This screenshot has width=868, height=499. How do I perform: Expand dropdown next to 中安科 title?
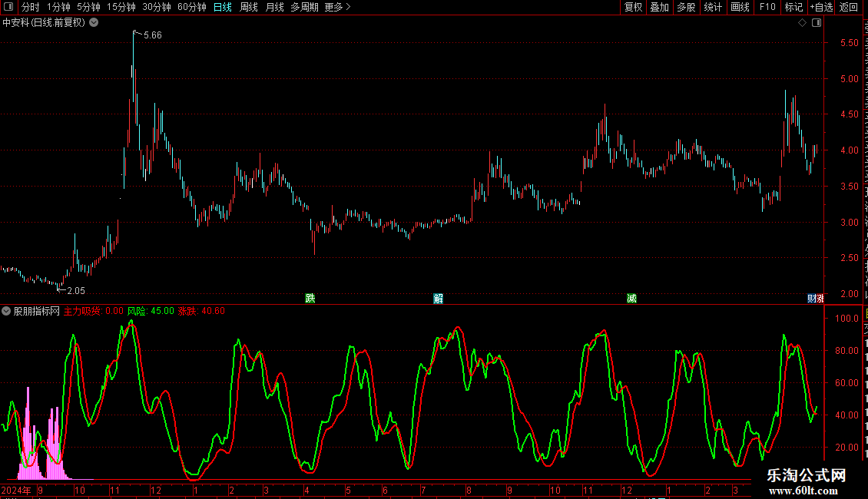(94, 23)
